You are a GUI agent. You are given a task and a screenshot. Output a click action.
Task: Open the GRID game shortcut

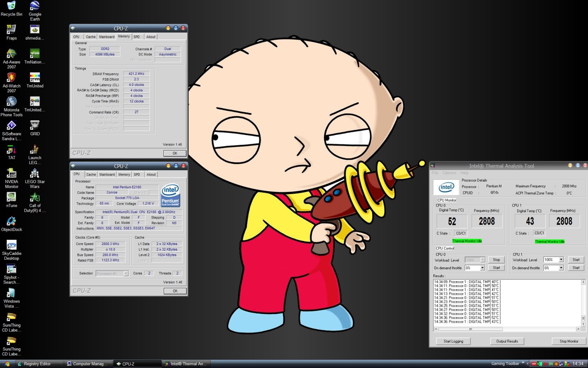pos(35,126)
